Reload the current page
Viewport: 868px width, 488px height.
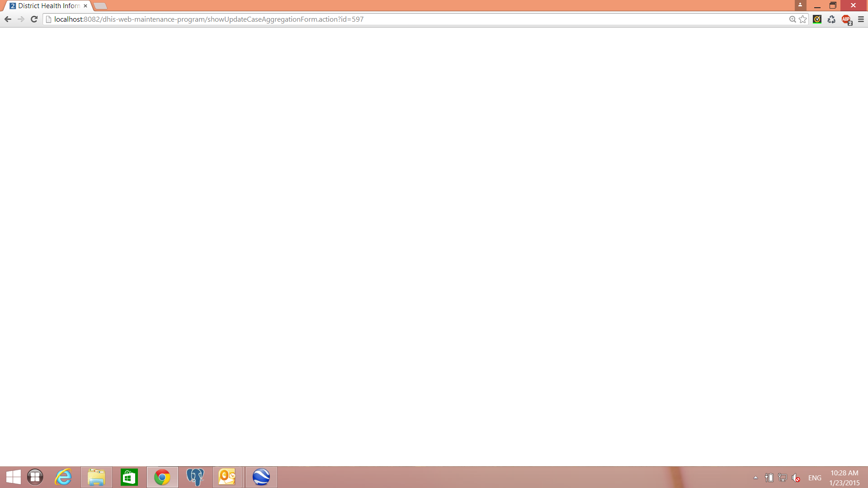tap(34, 19)
